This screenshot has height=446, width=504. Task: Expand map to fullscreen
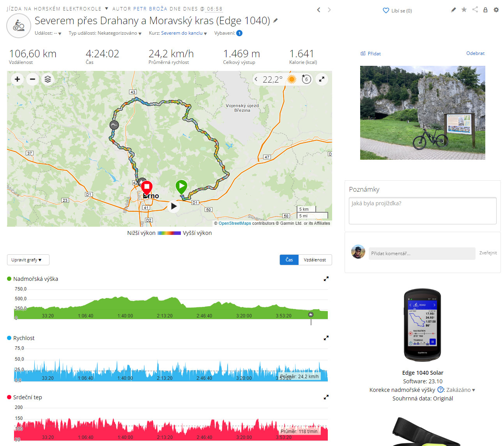coord(322,79)
